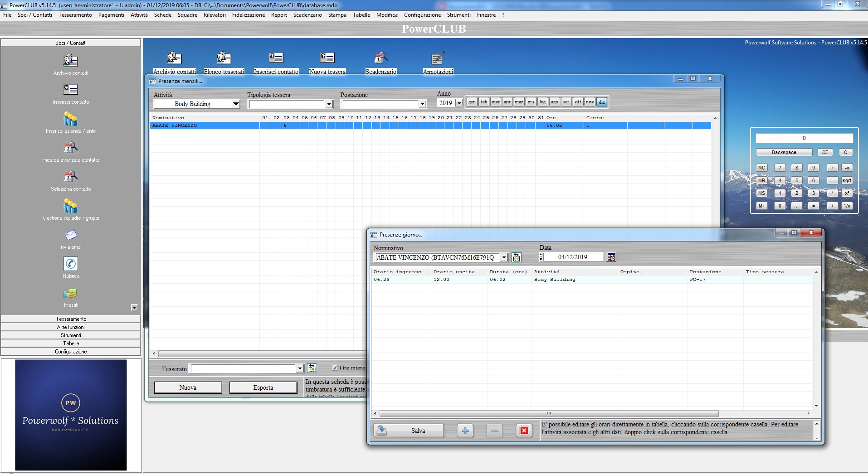Click Elenco tesserati desktop shortcut

tap(224, 63)
